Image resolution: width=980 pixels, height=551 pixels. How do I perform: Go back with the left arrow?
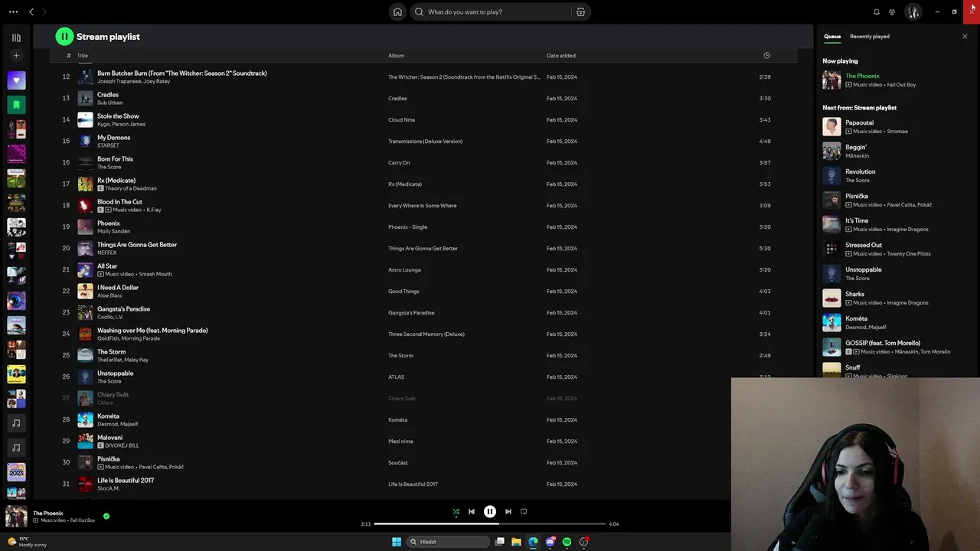(31, 11)
